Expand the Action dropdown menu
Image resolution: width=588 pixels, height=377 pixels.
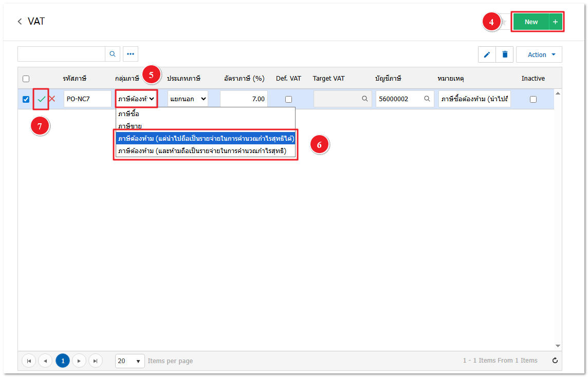click(x=539, y=54)
